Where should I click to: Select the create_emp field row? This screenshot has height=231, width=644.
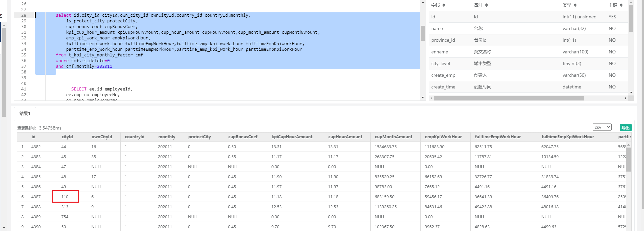[x=528, y=75]
